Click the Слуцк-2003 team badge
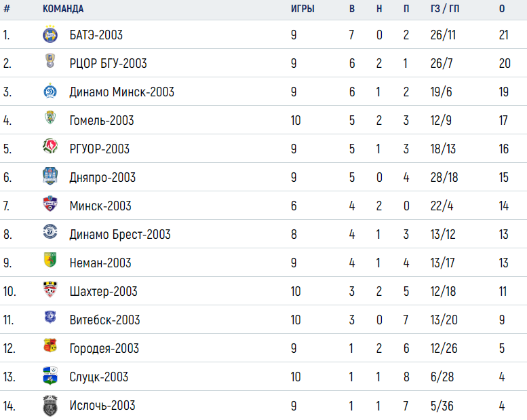The image size is (527, 420). pos(50,376)
